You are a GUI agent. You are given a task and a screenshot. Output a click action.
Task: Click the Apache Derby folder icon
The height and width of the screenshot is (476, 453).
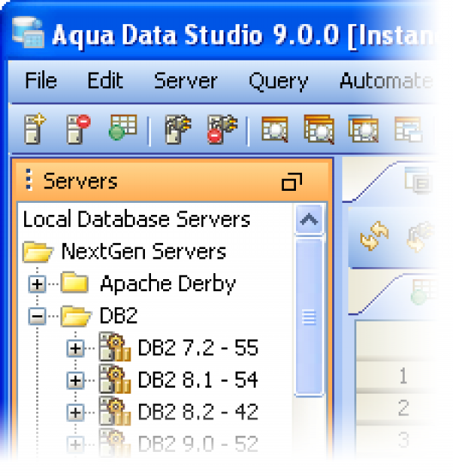pos(75,283)
